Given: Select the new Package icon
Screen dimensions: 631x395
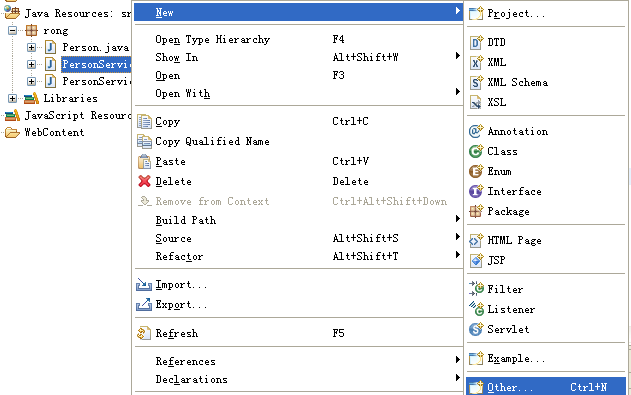Looking at the screenshot, I should 476,211.
